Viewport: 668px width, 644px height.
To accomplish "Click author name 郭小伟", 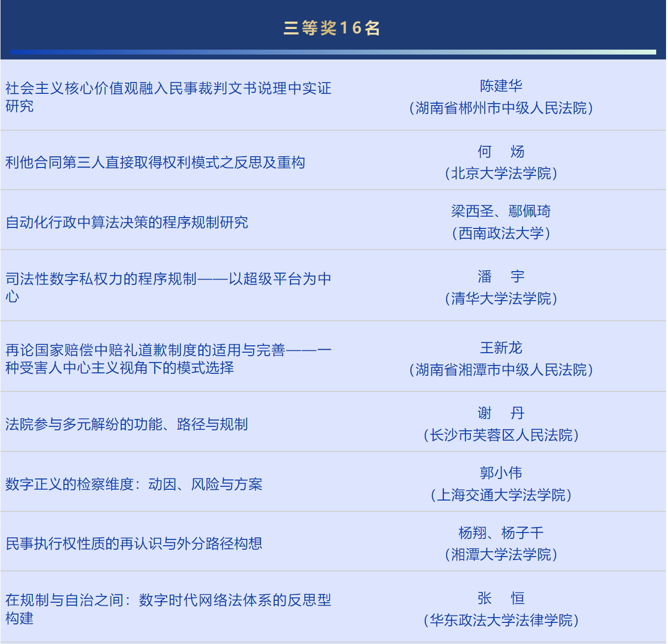I will pos(501,473).
